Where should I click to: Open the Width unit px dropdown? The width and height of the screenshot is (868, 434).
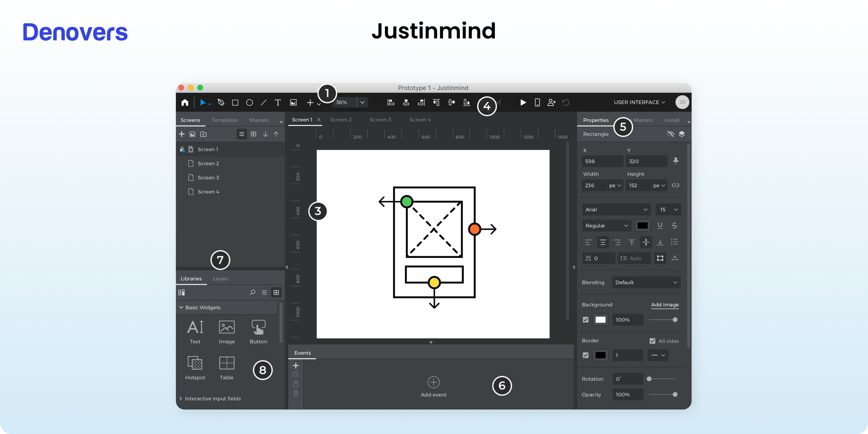pyautogui.click(x=615, y=185)
